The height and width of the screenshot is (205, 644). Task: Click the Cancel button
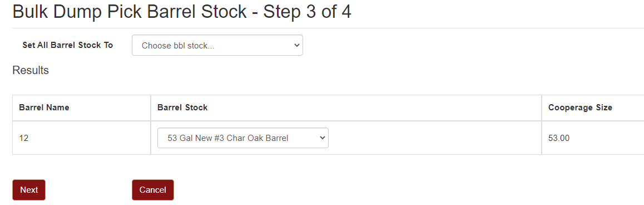point(153,190)
